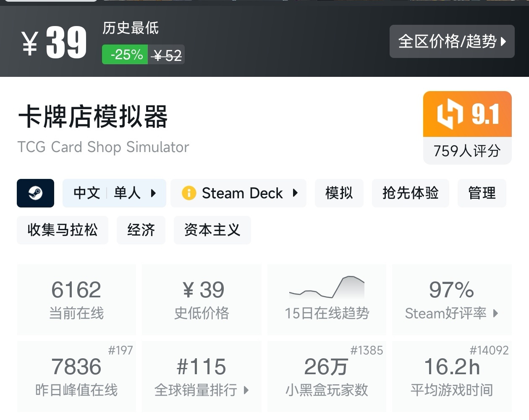Image resolution: width=529 pixels, height=420 pixels.
Task: Open the 全区价格/趋势 price trend button
Action: coord(452,41)
